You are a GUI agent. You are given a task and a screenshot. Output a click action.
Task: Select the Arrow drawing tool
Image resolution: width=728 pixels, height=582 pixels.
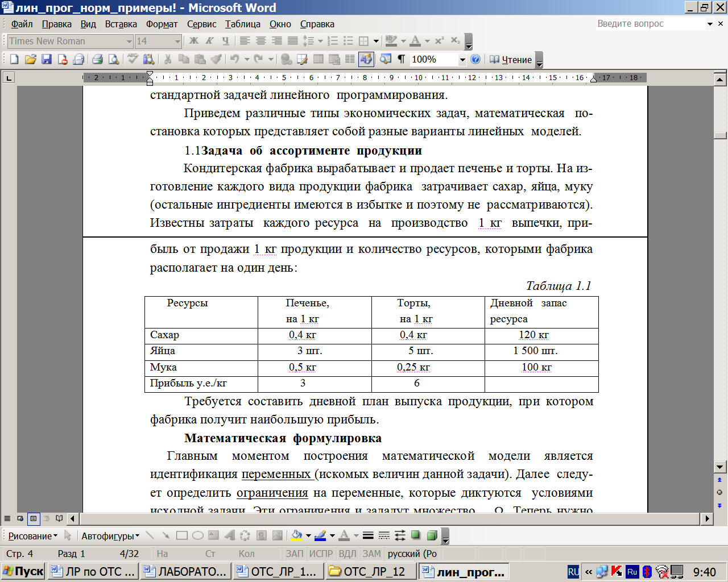point(166,535)
